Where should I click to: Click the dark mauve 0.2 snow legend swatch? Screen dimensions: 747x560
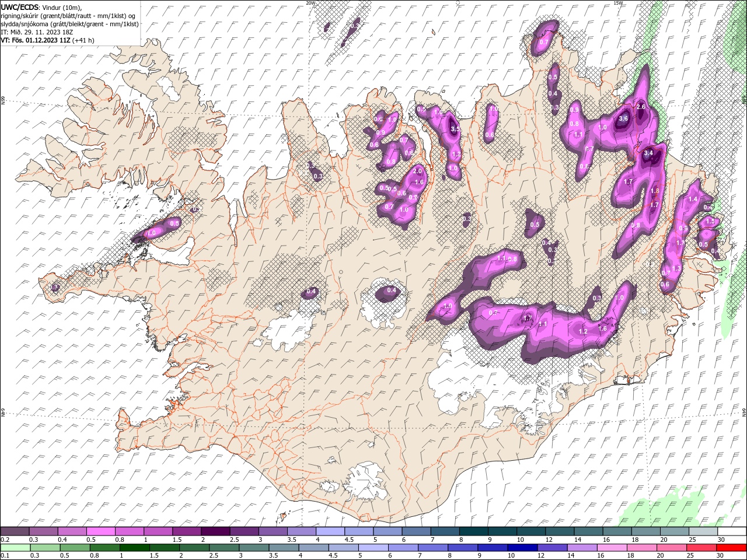point(15,531)
